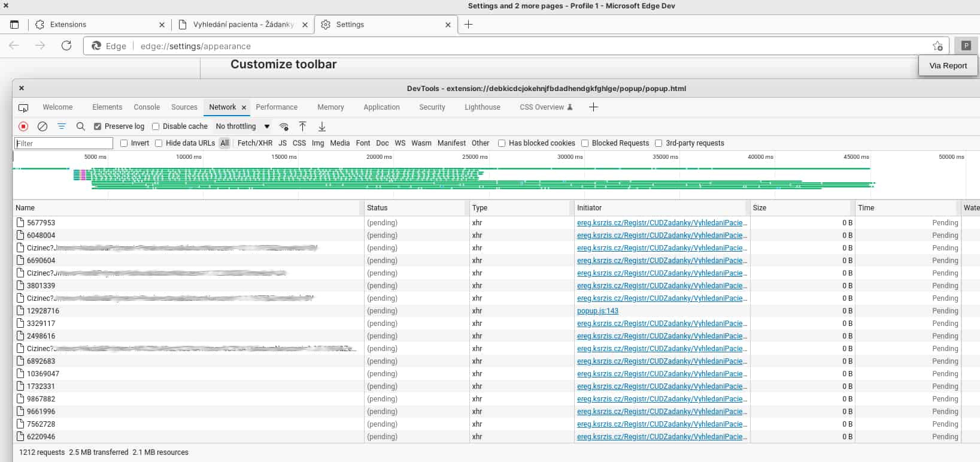Go back in Edge browser

coord(14,46)
